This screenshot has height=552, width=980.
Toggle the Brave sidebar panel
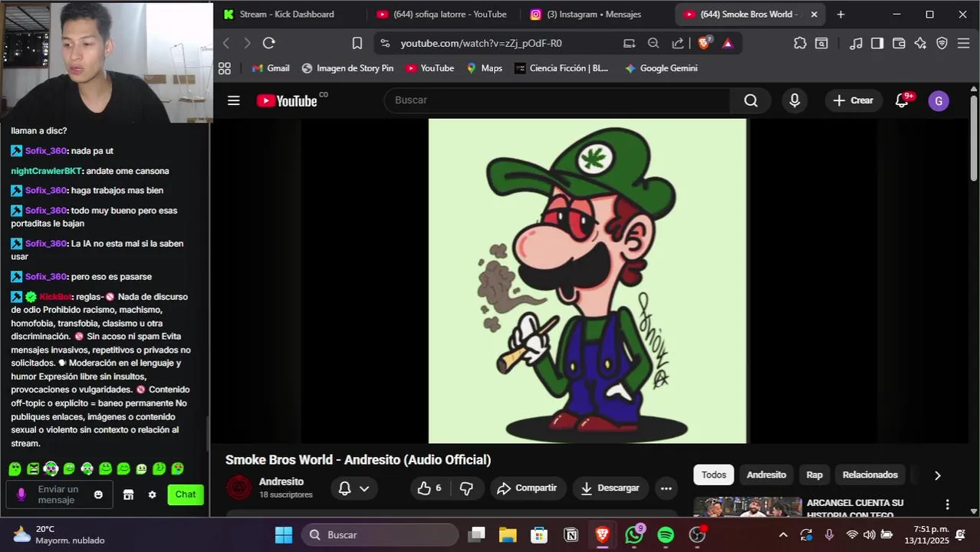pyautogui.click(x=877, y=44)
